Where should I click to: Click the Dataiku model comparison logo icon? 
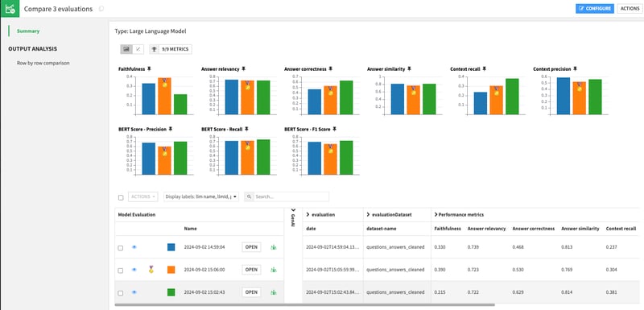click(x=10, y=9)
